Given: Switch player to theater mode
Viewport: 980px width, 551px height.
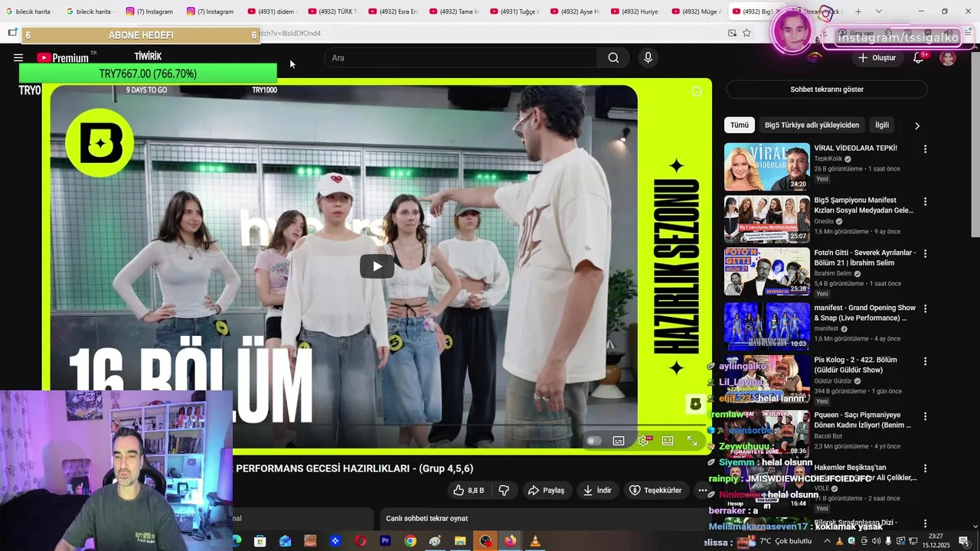Looking at the screenshot, I should tap(668, 441).
